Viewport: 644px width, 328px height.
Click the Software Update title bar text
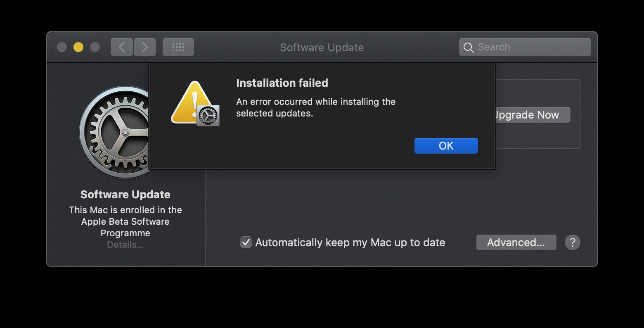pyautogui.click(x=322, y=47)
